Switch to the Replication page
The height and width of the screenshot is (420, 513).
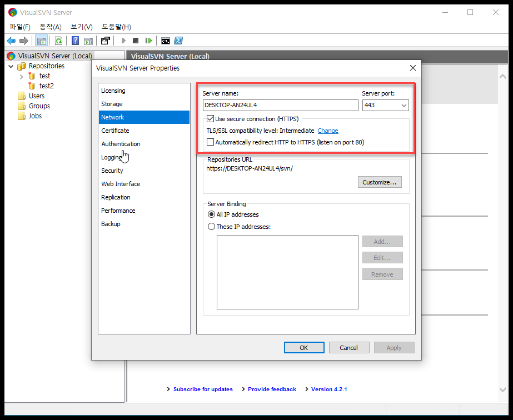tap(144, 197)
